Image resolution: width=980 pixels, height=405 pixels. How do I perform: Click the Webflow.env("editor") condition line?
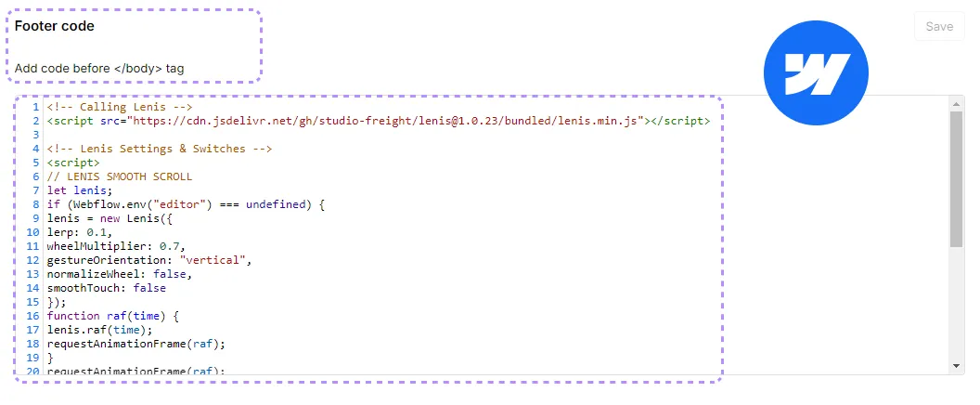(186, 204)
